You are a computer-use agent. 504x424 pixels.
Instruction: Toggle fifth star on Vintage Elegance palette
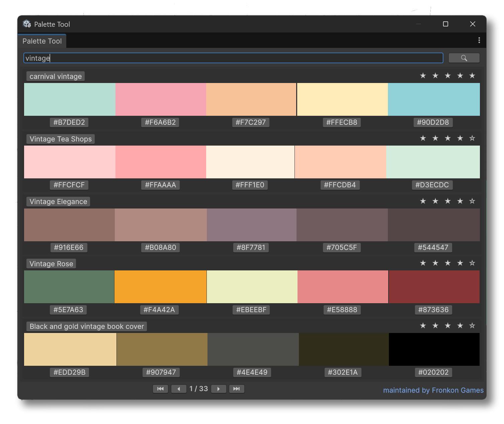[x=472, y=201]
